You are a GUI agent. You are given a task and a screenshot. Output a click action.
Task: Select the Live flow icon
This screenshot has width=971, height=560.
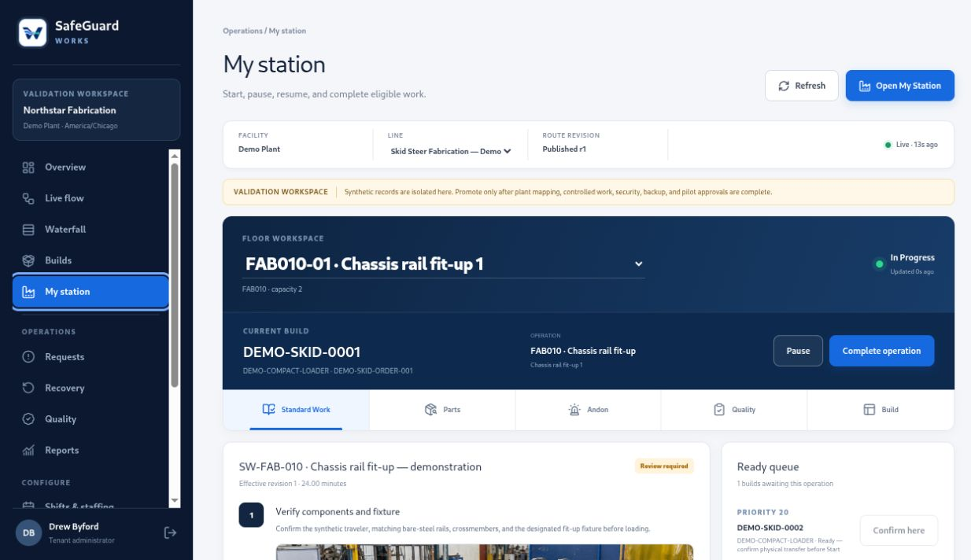28,198
